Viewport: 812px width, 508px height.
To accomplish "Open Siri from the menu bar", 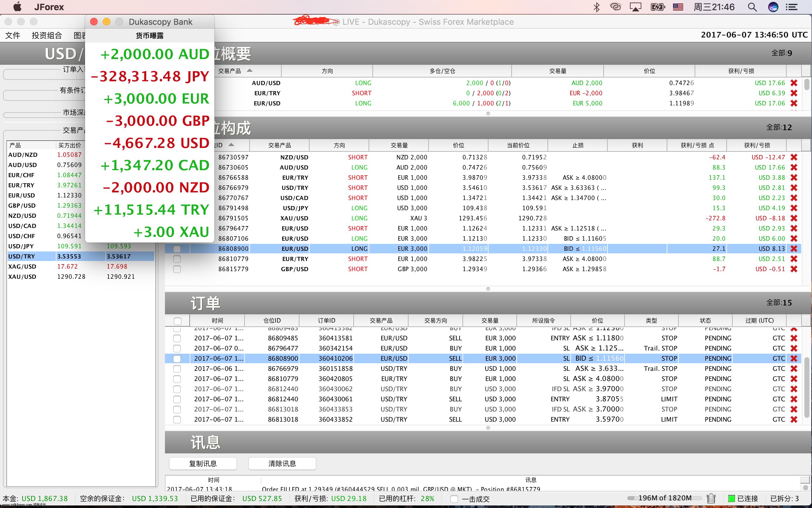I will (773, 7).
